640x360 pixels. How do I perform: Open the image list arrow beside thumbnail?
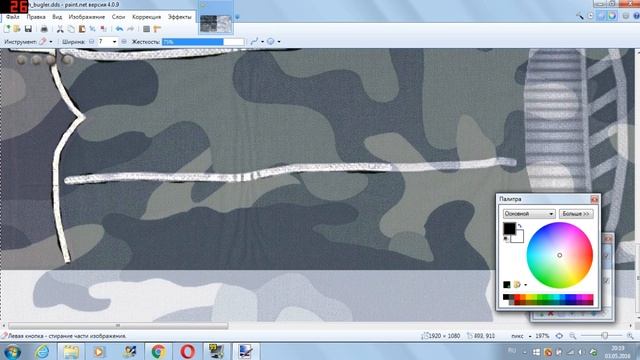click(x=237, y=17)
